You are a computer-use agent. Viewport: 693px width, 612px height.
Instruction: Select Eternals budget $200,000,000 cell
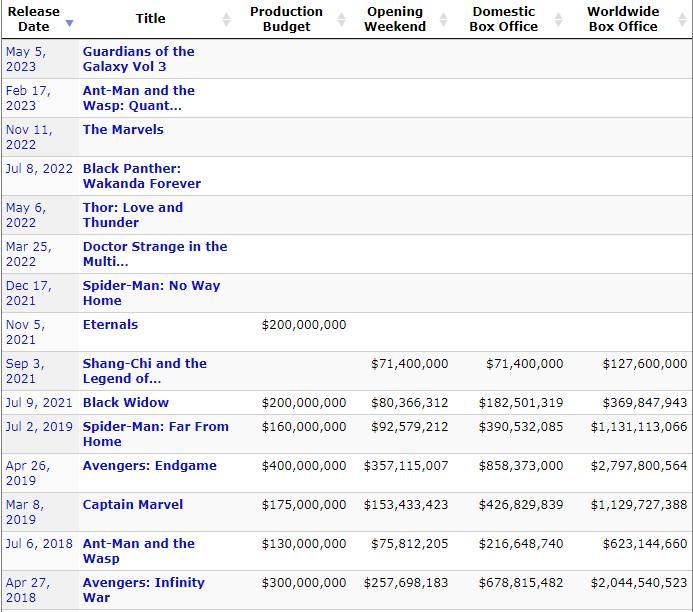304,324
